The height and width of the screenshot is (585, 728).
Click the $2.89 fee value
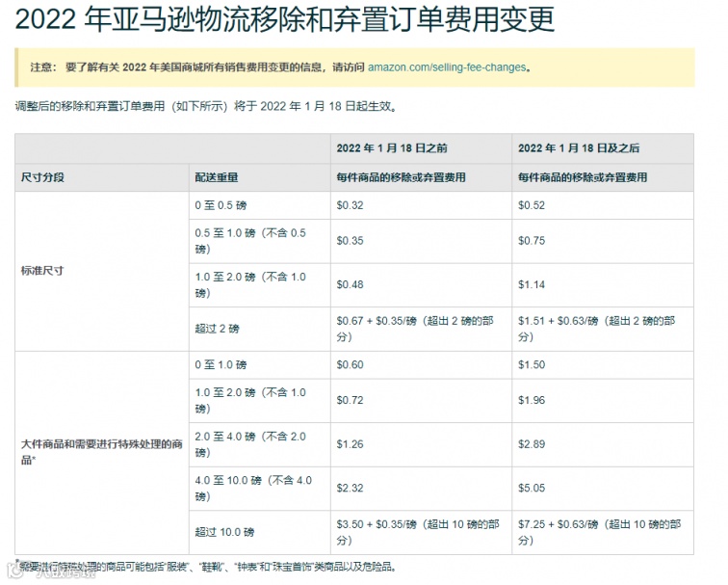(532, 444)
